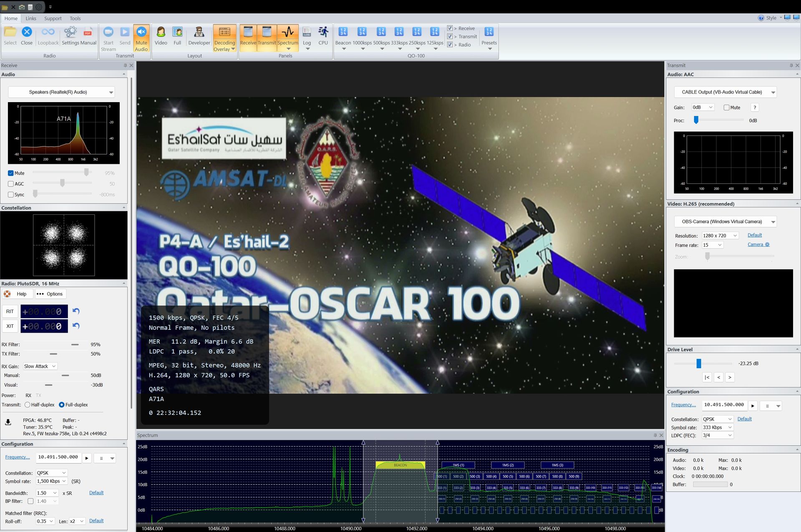Expand the RX Gain Slow Attack dropdown

click(x=40, y=366)
